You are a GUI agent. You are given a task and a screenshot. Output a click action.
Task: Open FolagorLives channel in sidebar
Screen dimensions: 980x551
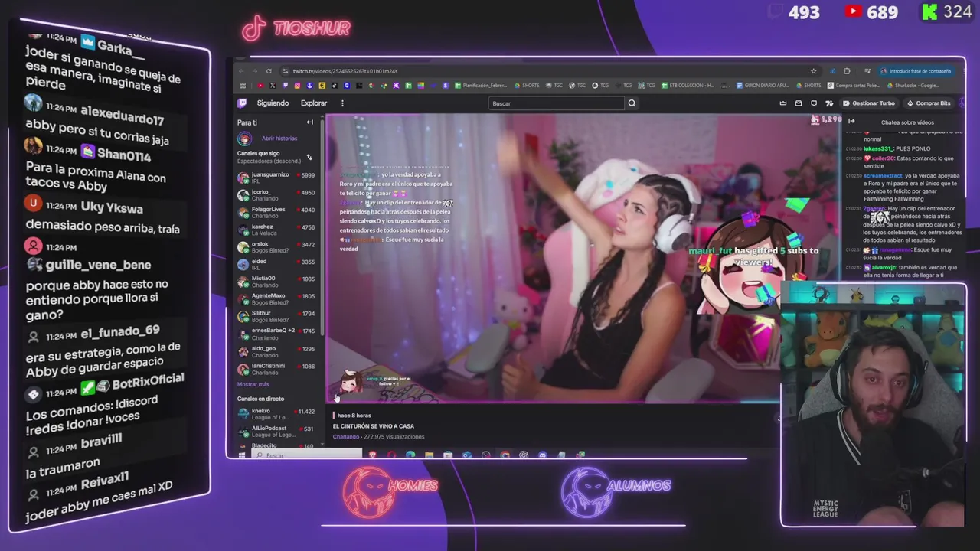(276, 212)
